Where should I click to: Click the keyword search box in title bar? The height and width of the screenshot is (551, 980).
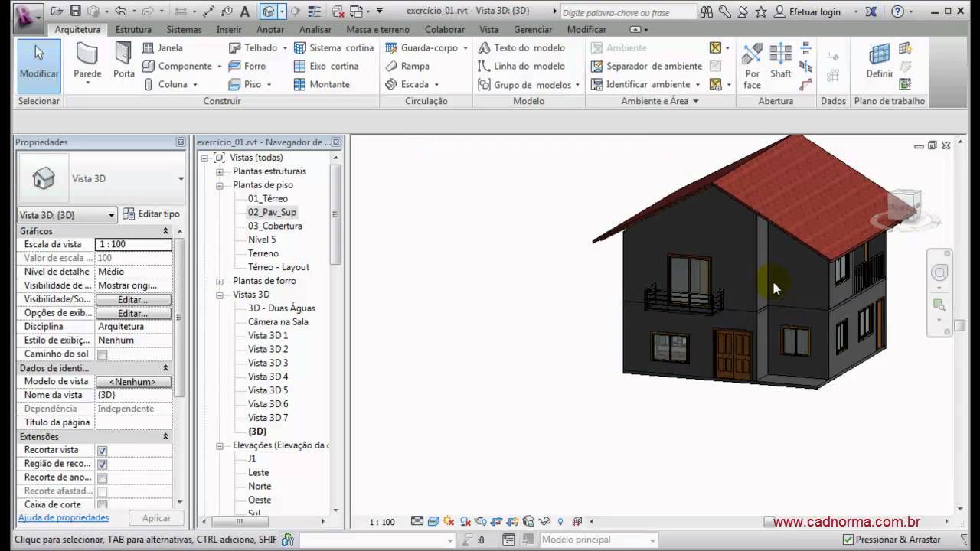point(628,12)
